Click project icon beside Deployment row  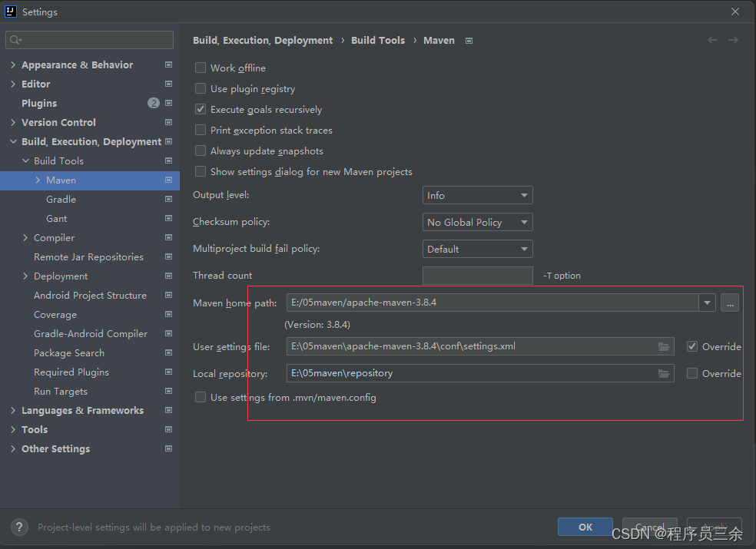coord(169,276)
